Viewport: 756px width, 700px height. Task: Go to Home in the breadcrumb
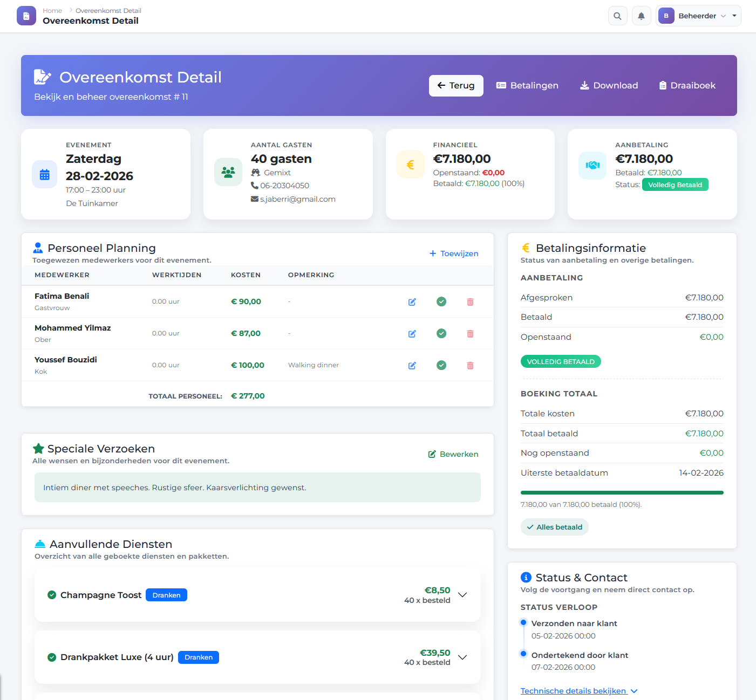coord(52,11)
